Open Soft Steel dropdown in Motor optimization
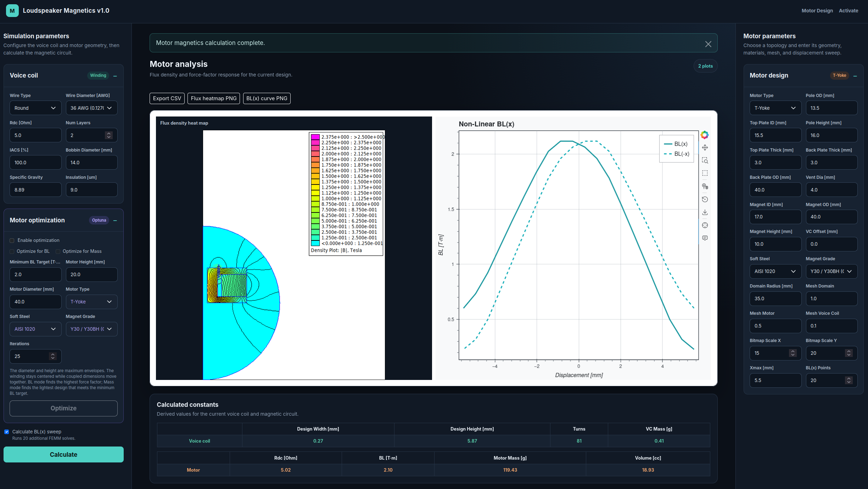868x489 pixels. click(x=35, y=329)
